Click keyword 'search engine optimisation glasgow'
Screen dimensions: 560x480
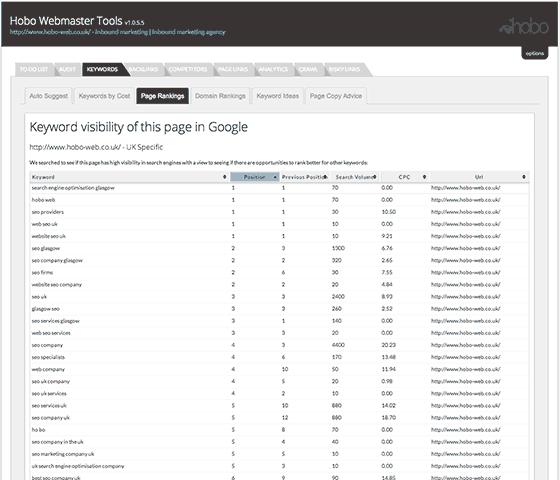[x=73, y=188]
